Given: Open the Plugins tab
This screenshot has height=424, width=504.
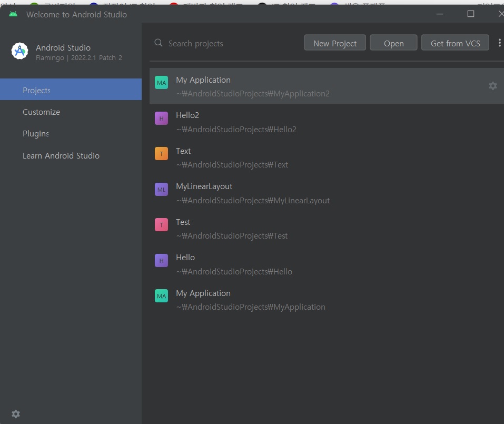Looking at the screenshot, I should coord(71,133).
